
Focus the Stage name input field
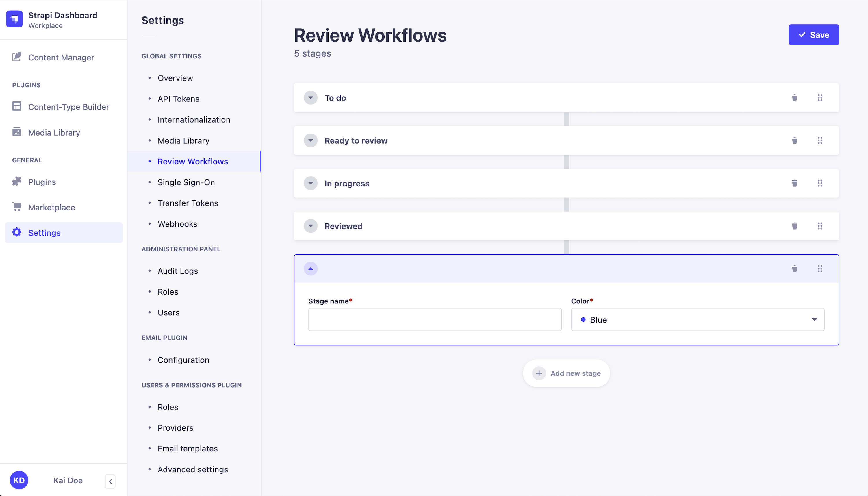point(435,320)
